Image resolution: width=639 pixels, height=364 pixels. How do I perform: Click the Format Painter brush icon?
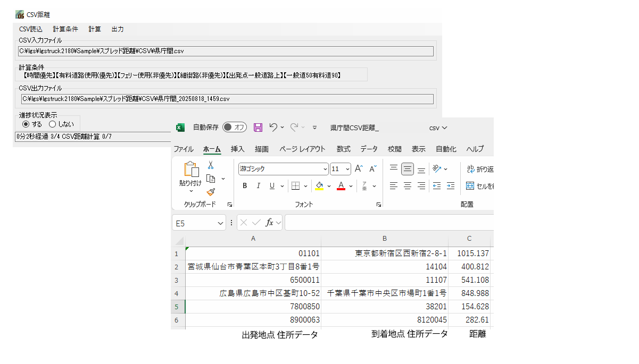point(211,192)
